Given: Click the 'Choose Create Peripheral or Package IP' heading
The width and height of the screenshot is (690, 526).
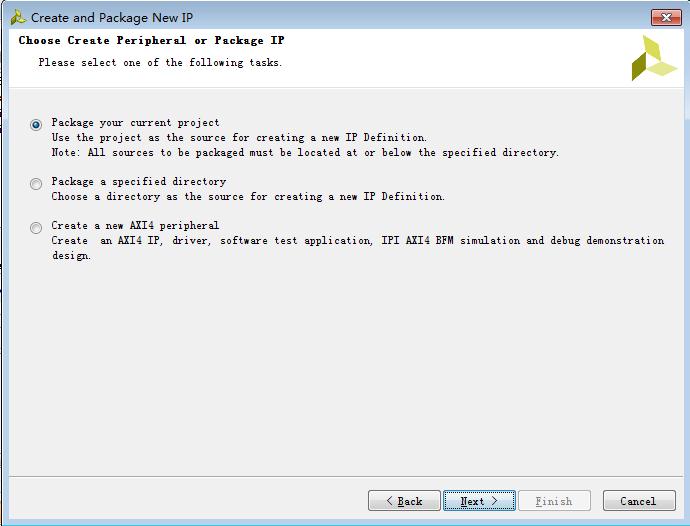Looking at the screenshot, I should tap(151, 41).
